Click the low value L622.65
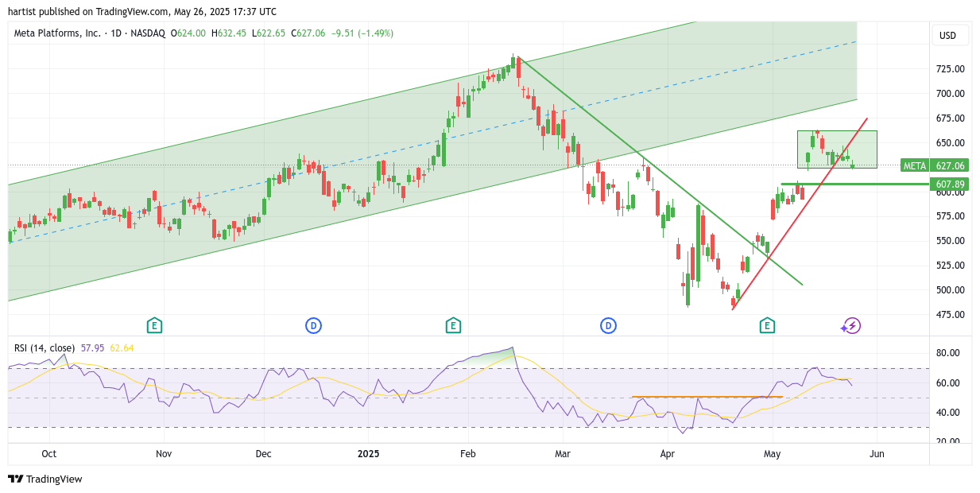Screen dimensions: 980x493 tap(269, 33)
